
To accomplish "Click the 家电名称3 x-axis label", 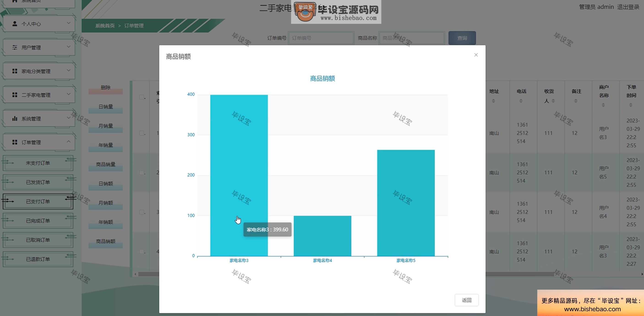I will (239, 261).
